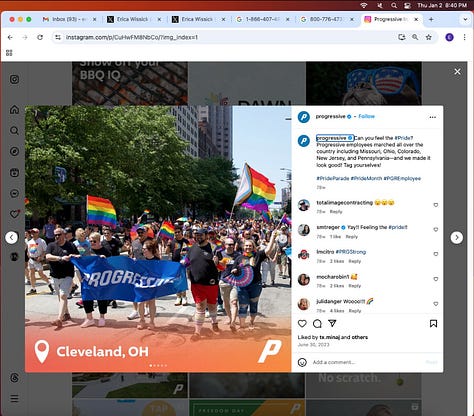Click the address bar URL

click(132, 37)
